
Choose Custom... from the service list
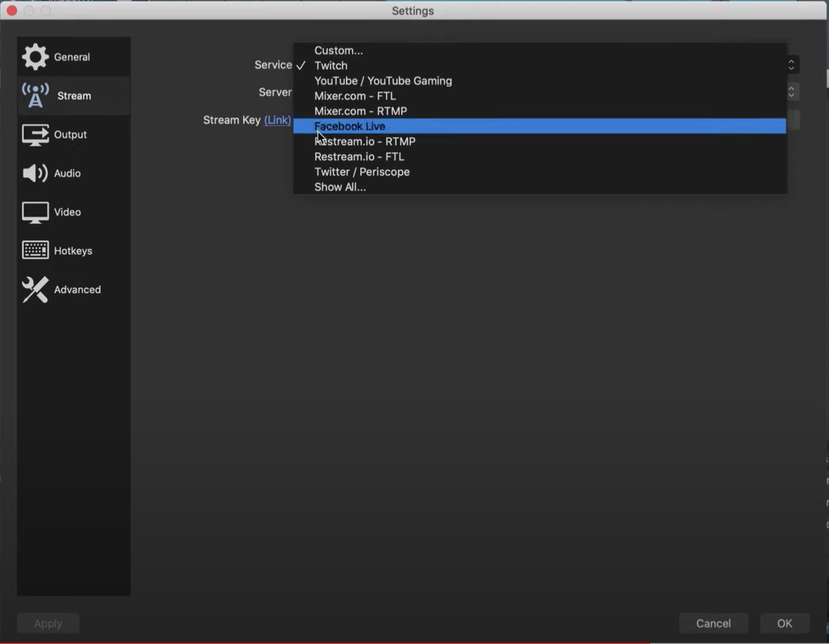pos(540,50)
